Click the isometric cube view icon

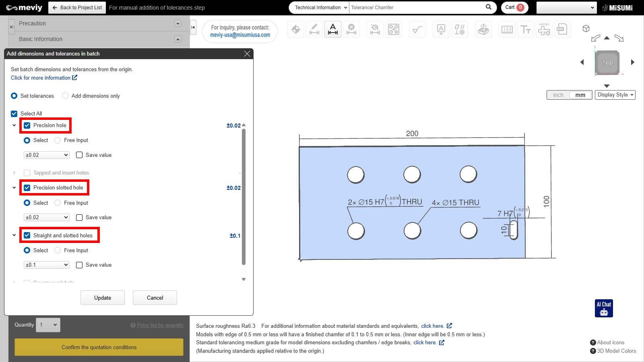pyautogui.click(x=586, y=29)
